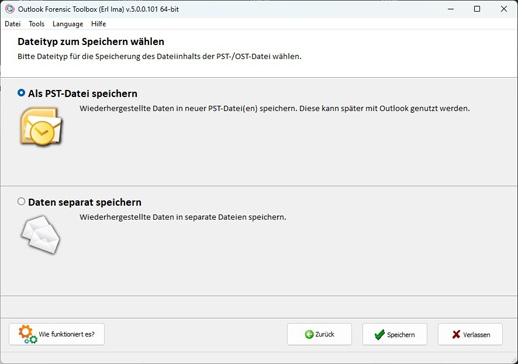Select 'Als PST-Datei speichern' radio button
The width and height of the screenshot is (518, 364).
click(x=21, y=93)
